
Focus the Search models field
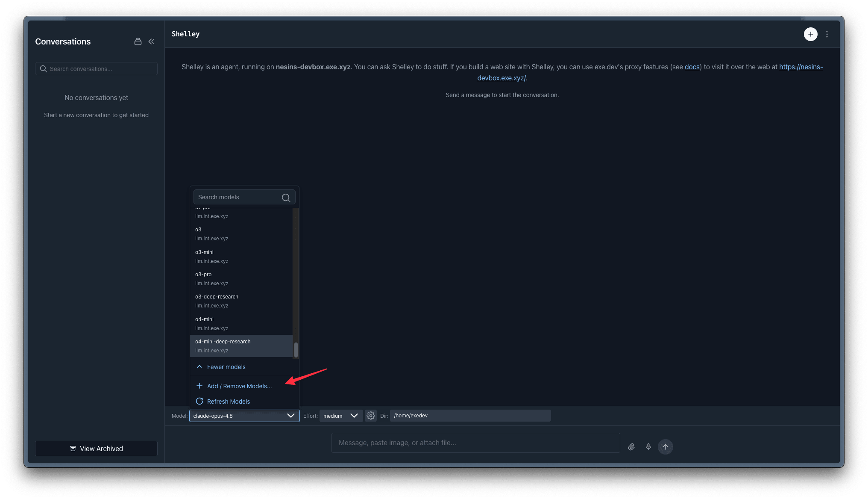[x=244, y=197]
